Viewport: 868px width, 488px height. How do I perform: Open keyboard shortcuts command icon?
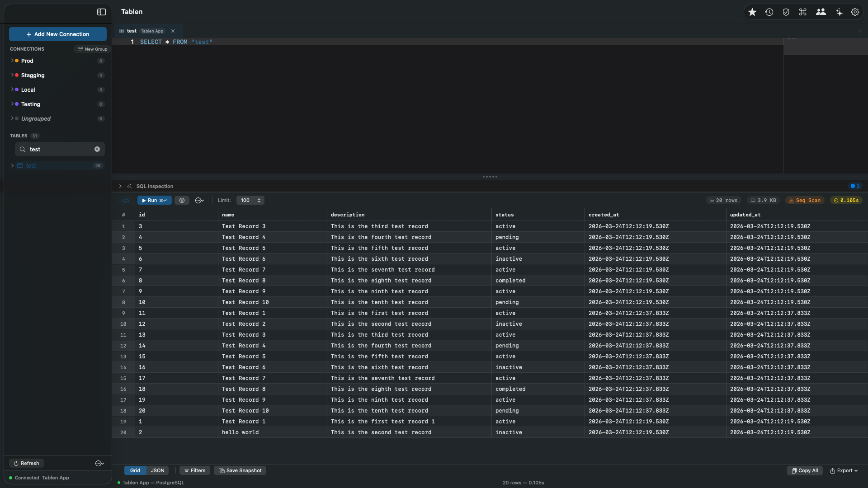pyautogui.click(x=803, y=12)
